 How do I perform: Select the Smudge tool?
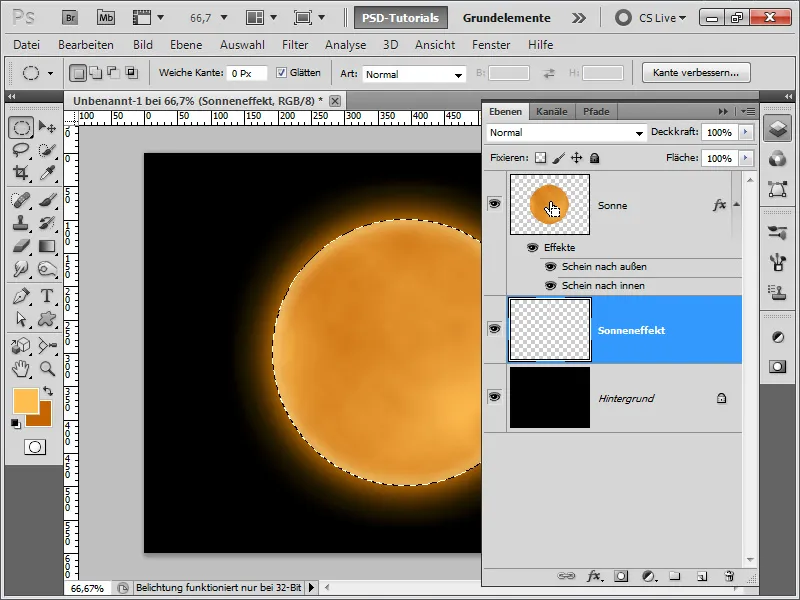[x=21, y=269]
